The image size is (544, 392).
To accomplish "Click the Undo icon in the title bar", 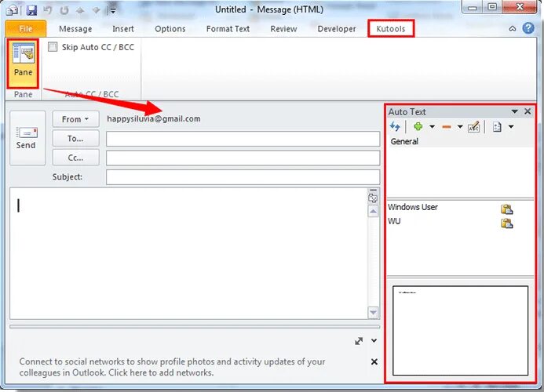I will point(48,10).
